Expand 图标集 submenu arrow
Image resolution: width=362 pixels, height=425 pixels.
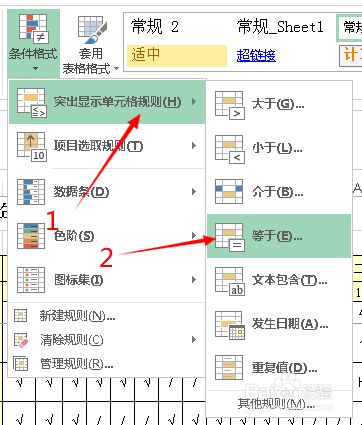coord(194,279)
